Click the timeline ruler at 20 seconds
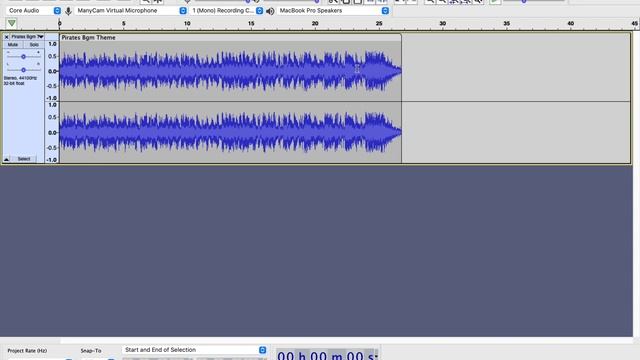Screen dimensions: 640x360 tap(315, 24)
